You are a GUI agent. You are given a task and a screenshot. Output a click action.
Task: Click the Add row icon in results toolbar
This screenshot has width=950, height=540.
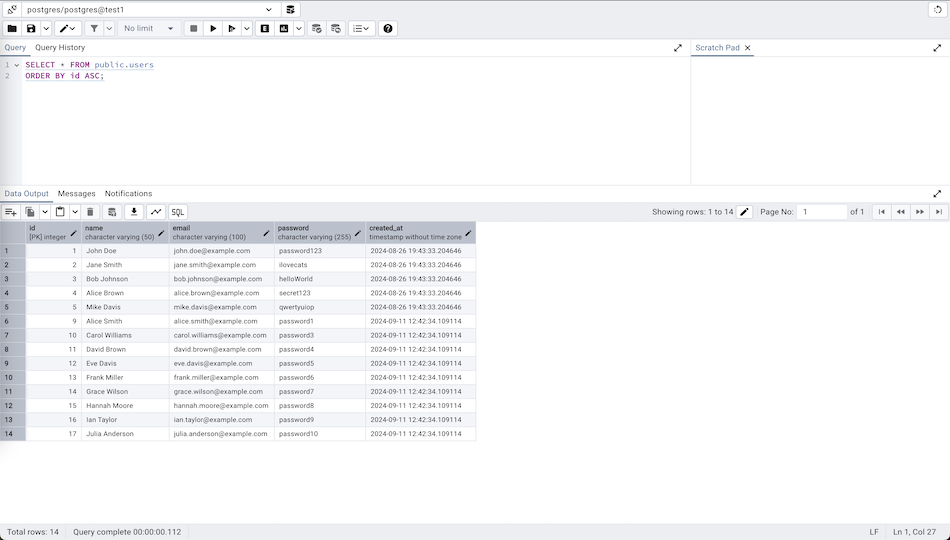[x=11, y=212]
